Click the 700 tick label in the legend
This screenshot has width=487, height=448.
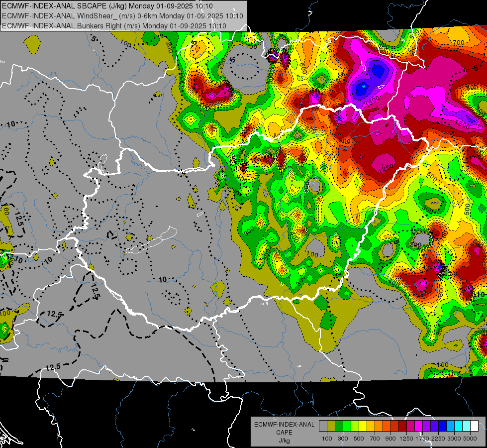pyautogui.click(x=375, y=439)
